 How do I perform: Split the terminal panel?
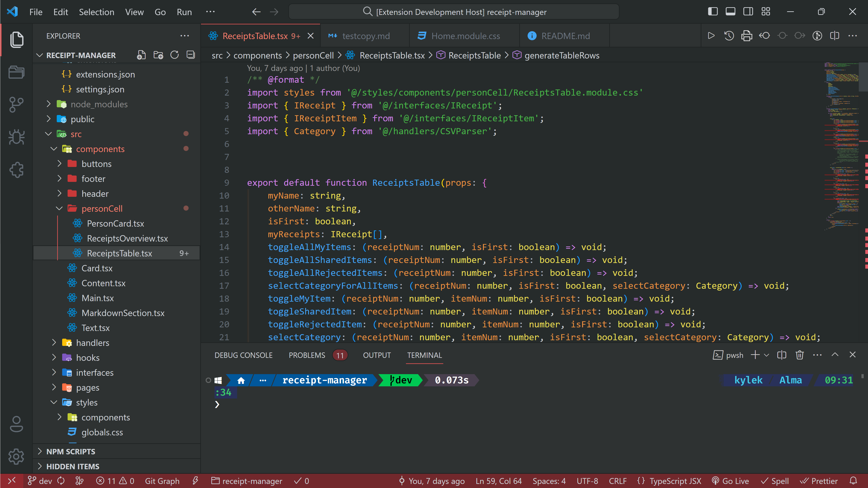coord(782,355)
